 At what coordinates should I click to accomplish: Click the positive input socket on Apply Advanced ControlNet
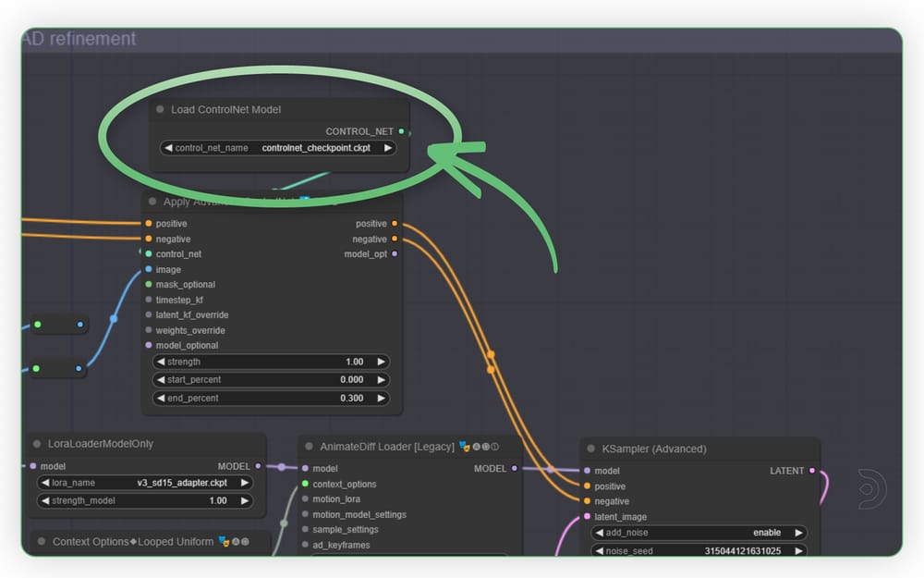pos(148,223)
